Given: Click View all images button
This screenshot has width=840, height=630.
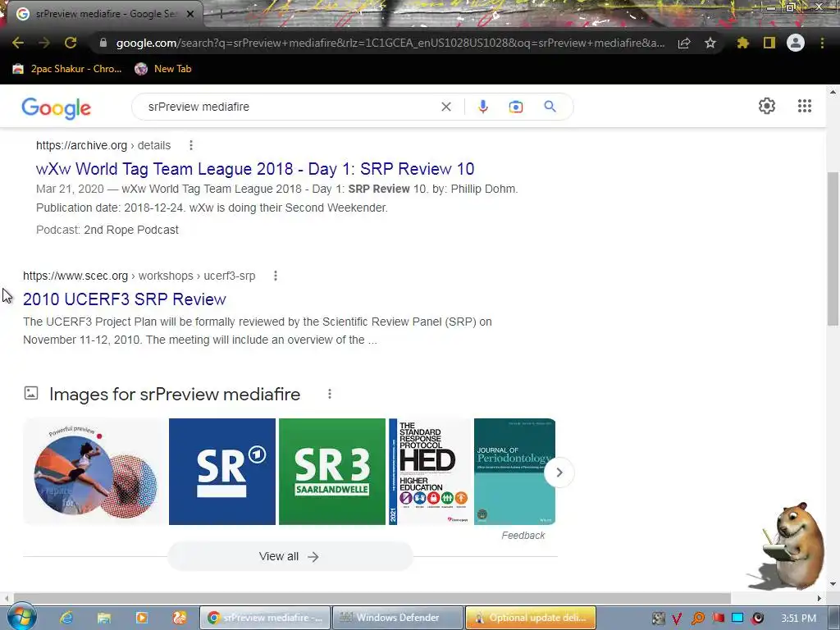Looking at the screenshot, I should tap(290, 557).
